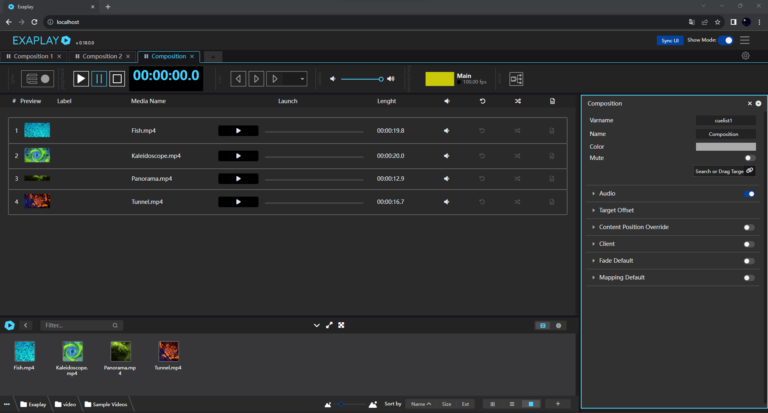Expand the Fade Default section
Screen dimensions: 768x413
click(619, 260)
